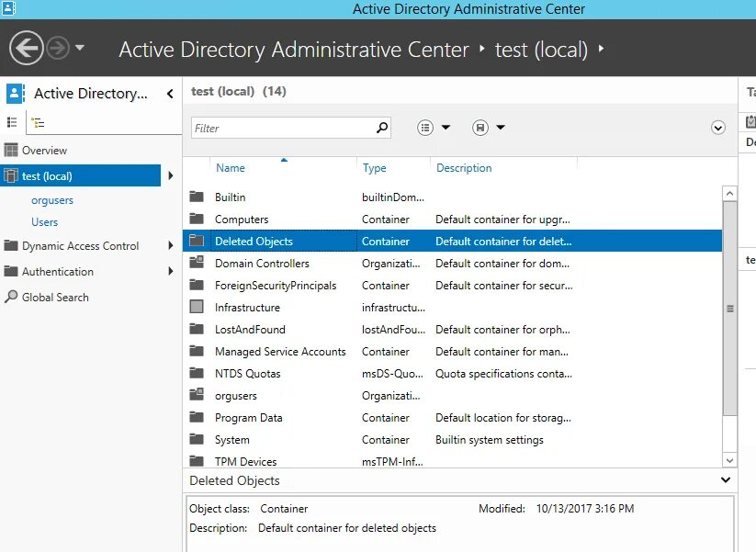Viewport: 756px width, 552px height.
Task: Select the System row name
Action: pyautogui.click(x=231, y=440)
